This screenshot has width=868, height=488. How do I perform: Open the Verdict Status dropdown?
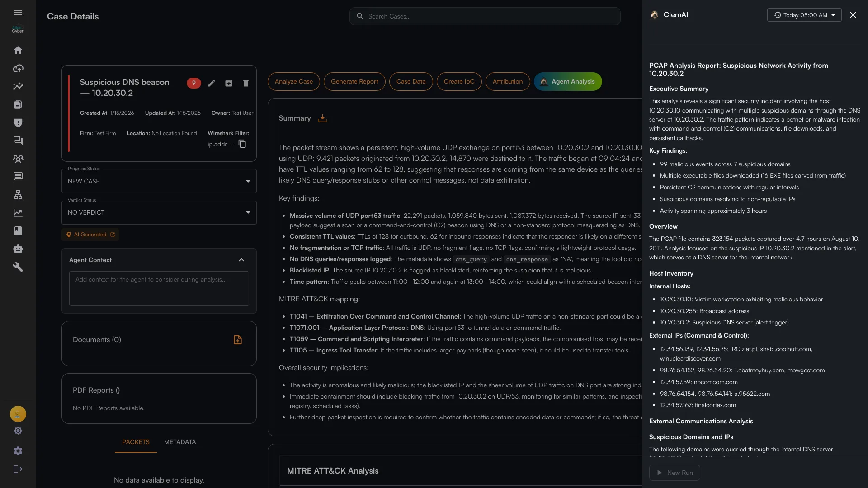coord(159,213)
